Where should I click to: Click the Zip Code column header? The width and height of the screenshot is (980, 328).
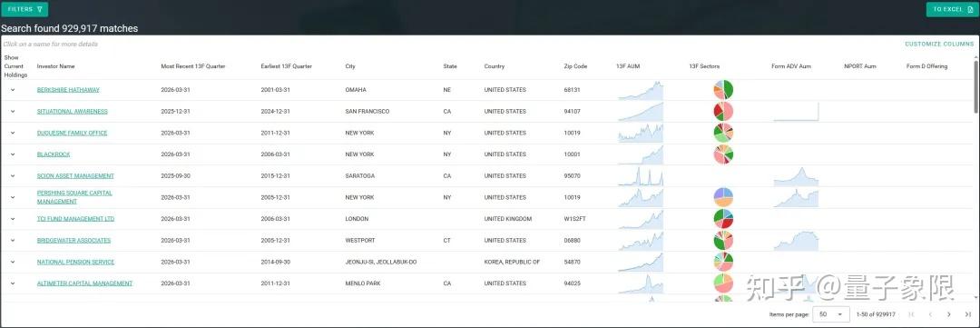pos(575,66)
